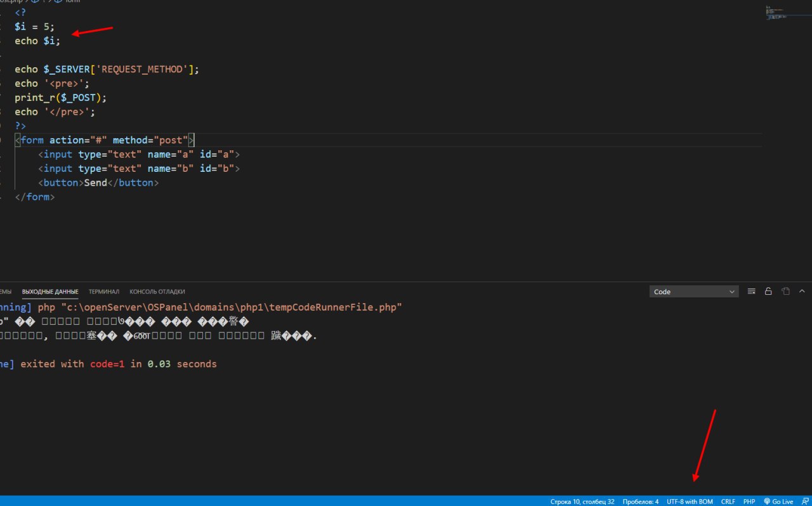Click the method="post" attribute in form tag

point(150,140)
